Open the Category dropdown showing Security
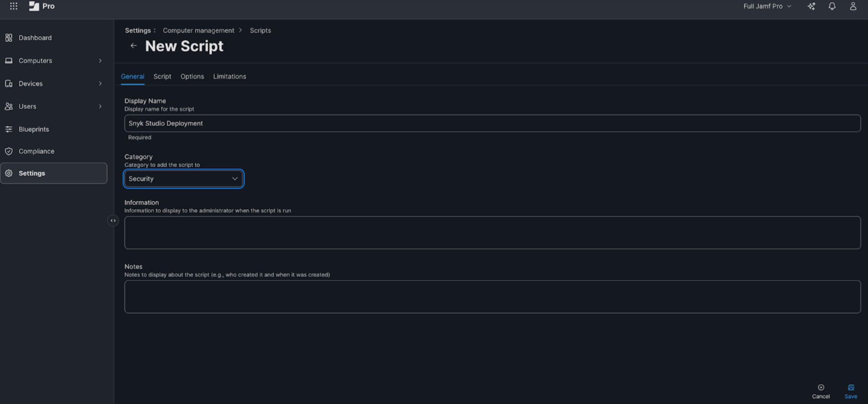 tap(183, 179)
